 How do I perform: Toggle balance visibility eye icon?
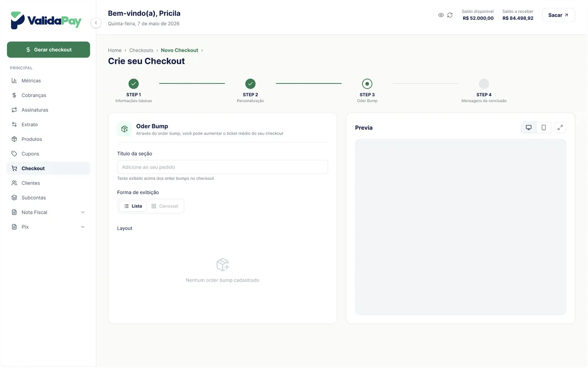[441, 15]
